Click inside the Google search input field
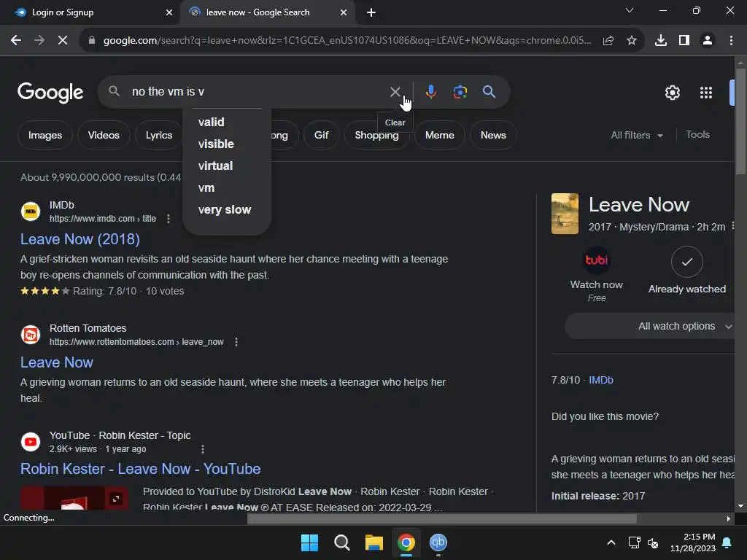 [258, 91]
